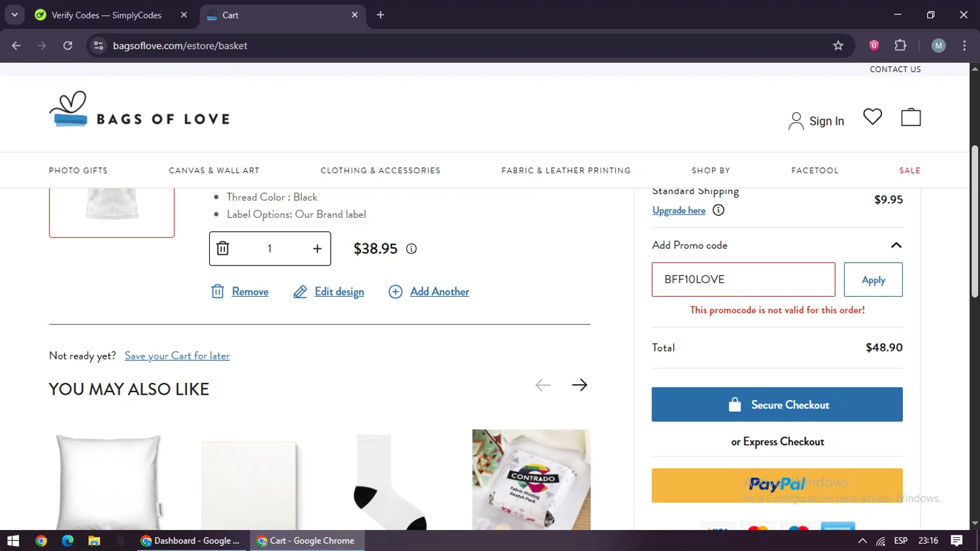The image size is (980, 551).
Task: Increase quantity with the plus icon
Action: (x=317, y=248)
